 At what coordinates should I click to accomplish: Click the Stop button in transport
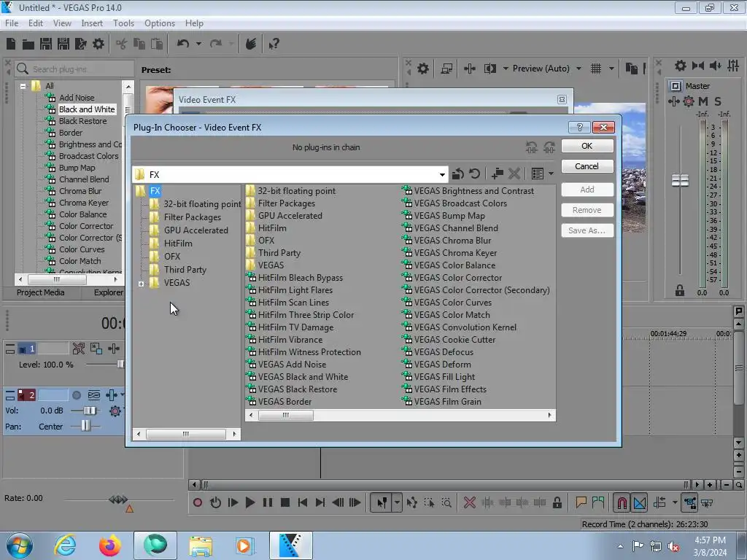(285, 502)
